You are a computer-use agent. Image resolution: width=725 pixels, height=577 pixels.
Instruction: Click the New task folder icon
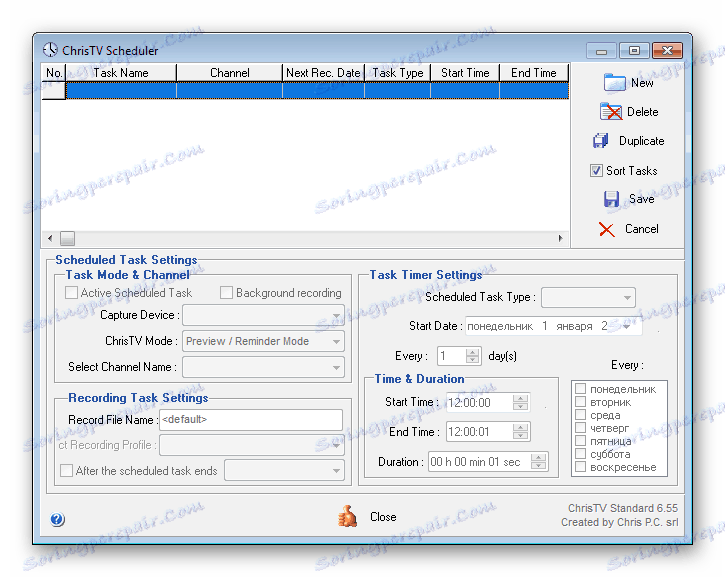[614, 82]
